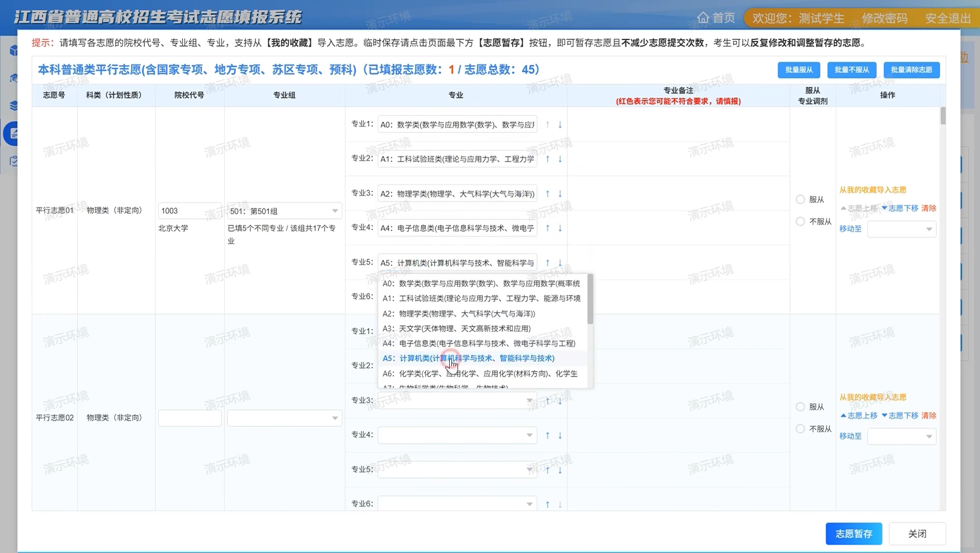The image size is (980, 553).
Task: Open the 专业4 dropdown in 平行志愿02
Action: (x=457, y=435)
